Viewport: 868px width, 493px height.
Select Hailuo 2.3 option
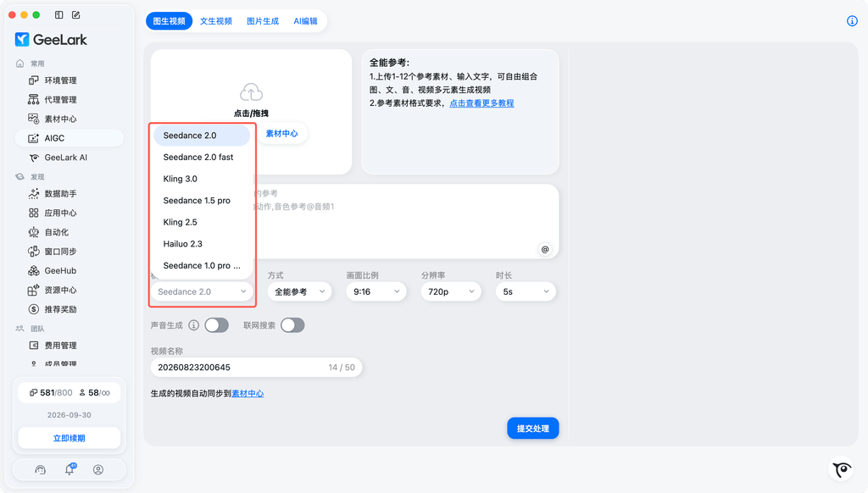(202, 243)
